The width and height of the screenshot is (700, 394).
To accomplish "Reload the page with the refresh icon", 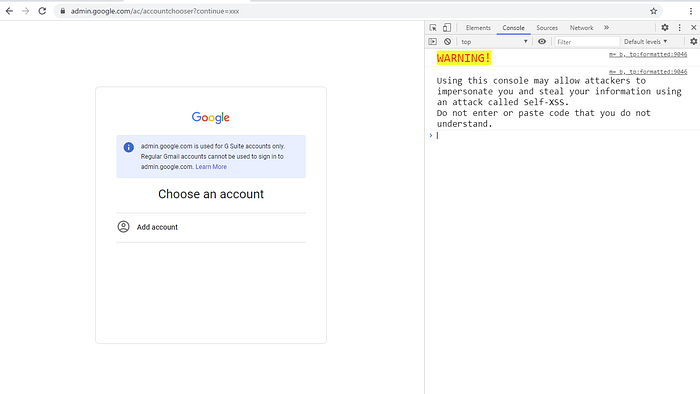I will point(42,11).
